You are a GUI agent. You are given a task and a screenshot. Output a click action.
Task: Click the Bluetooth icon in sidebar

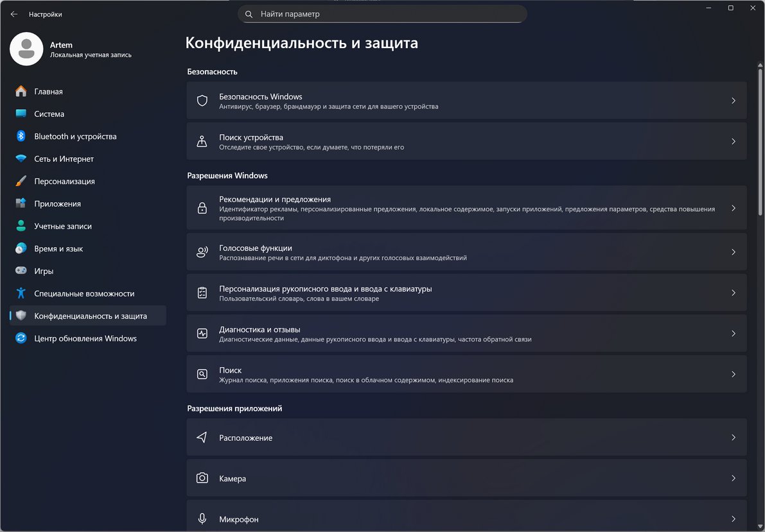pos(21,137)
